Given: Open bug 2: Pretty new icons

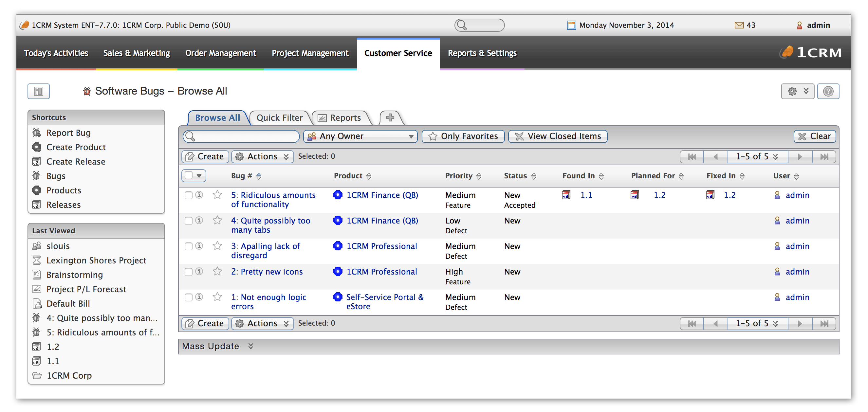Looking at the screenshot, I should [x=267, y=272].
